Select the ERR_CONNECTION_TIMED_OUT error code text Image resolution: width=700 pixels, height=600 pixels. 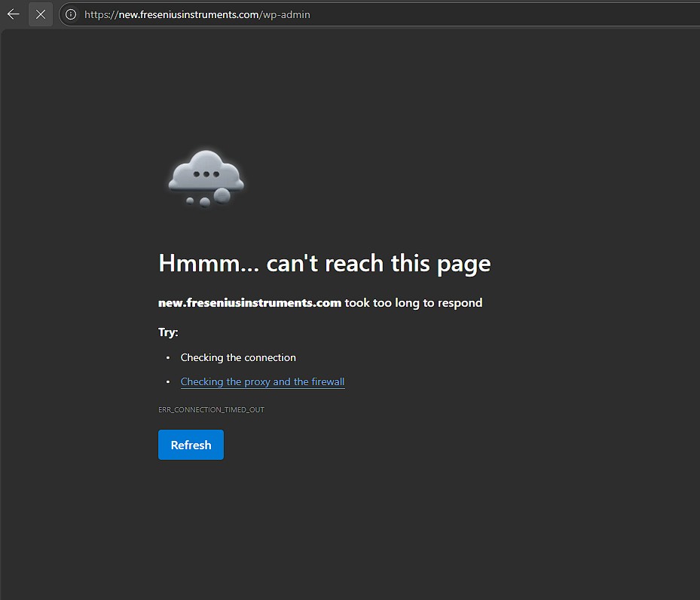tap(211, 409)
